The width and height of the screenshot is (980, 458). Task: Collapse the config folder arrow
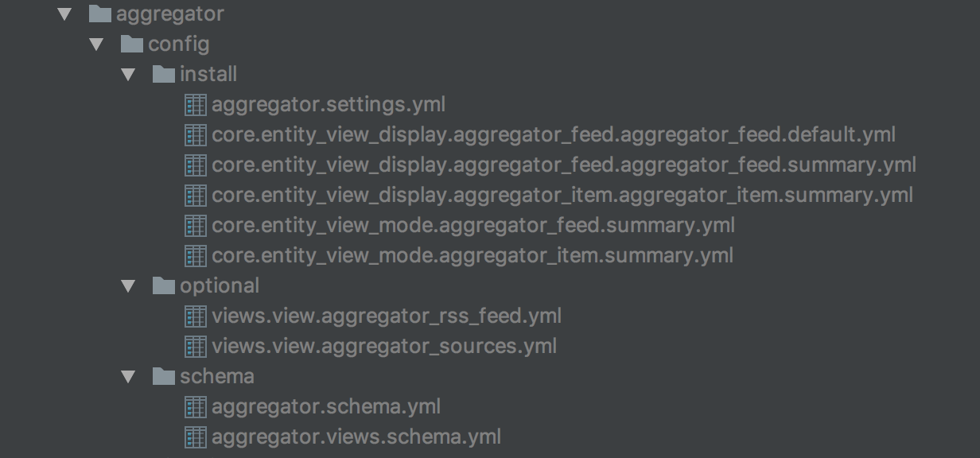[97, 45]
